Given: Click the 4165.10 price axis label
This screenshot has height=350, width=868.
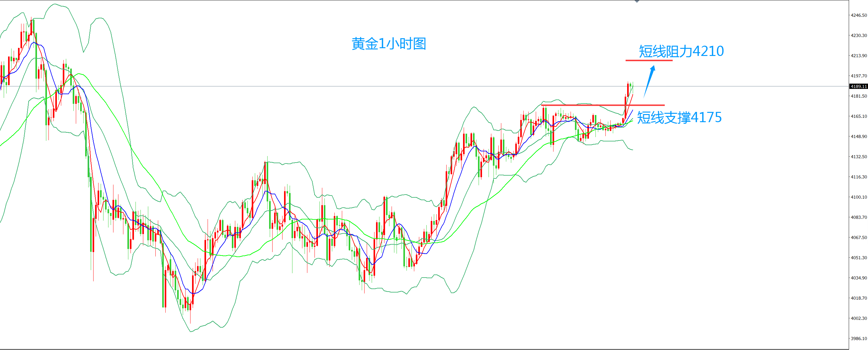Looking at the screenshot, I should tap(859, 116).
